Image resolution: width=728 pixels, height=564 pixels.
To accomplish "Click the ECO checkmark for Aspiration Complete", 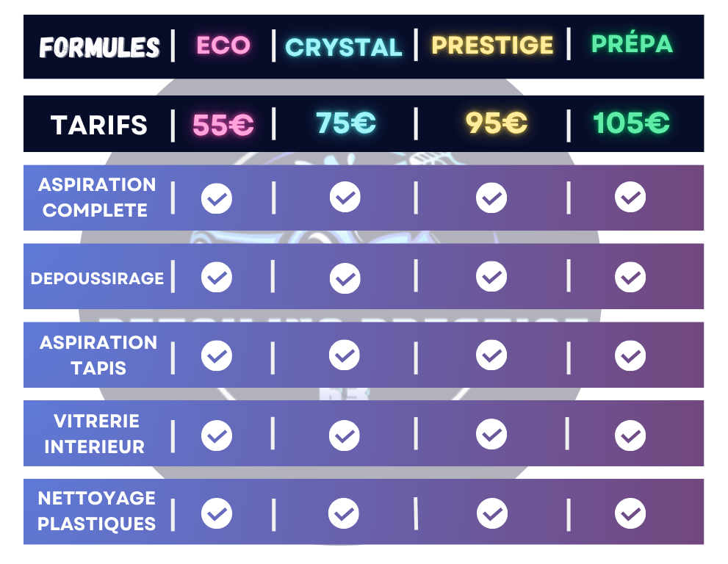I will (x=217, y=198).
